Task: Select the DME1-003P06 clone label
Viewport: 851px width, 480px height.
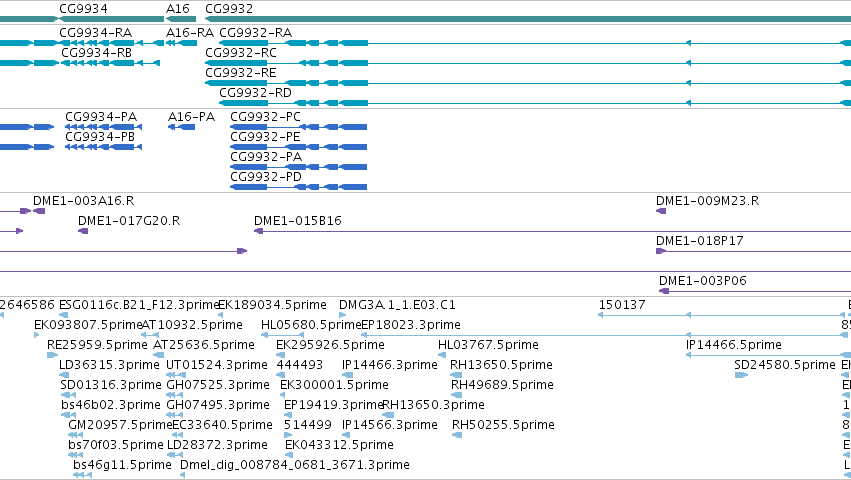Action: tap(703, 281)
